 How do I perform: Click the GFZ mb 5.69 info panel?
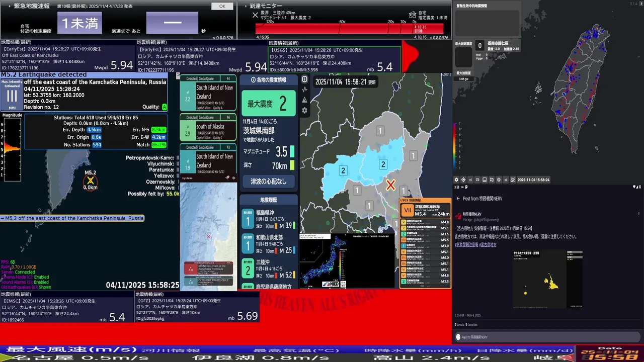[197, 310]
